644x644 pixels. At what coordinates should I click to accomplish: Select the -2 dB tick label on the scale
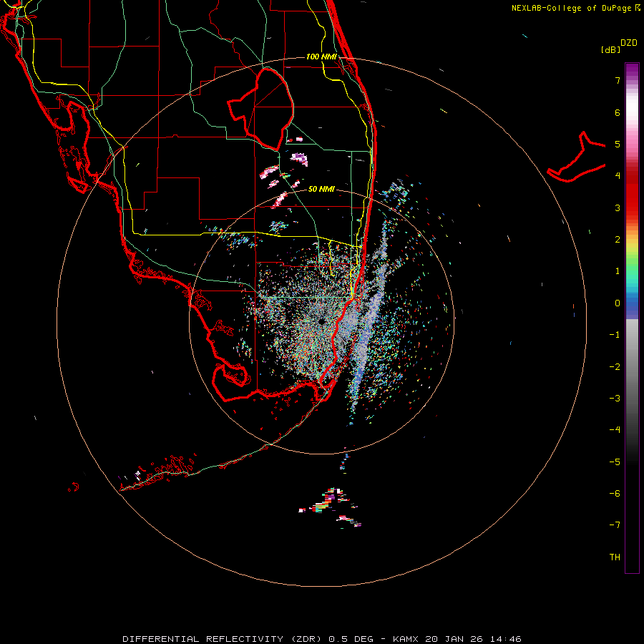615,367
